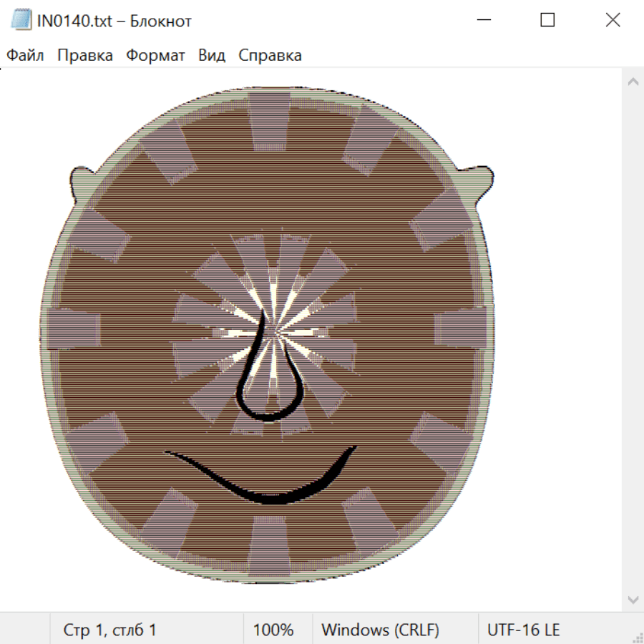Click the scroll down arrow
Image resolution: width=644 pixels, height=644 pixels.
[x=633, y=599]
